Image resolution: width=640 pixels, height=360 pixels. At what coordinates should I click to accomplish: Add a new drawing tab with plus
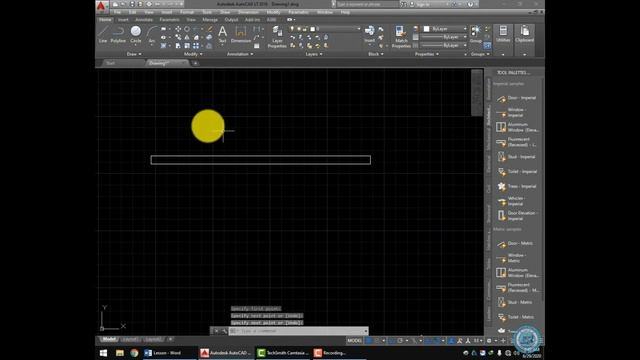(x=195, y=63)
